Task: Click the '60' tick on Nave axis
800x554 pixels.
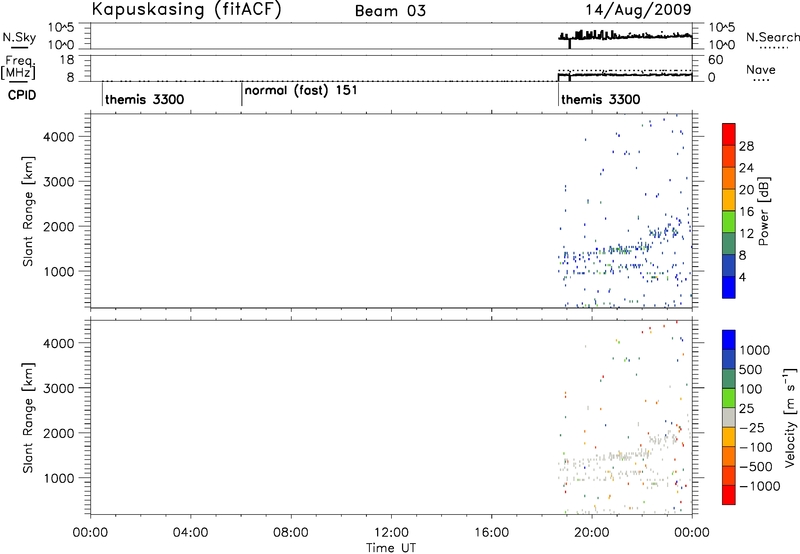Action: pos(715,60)
